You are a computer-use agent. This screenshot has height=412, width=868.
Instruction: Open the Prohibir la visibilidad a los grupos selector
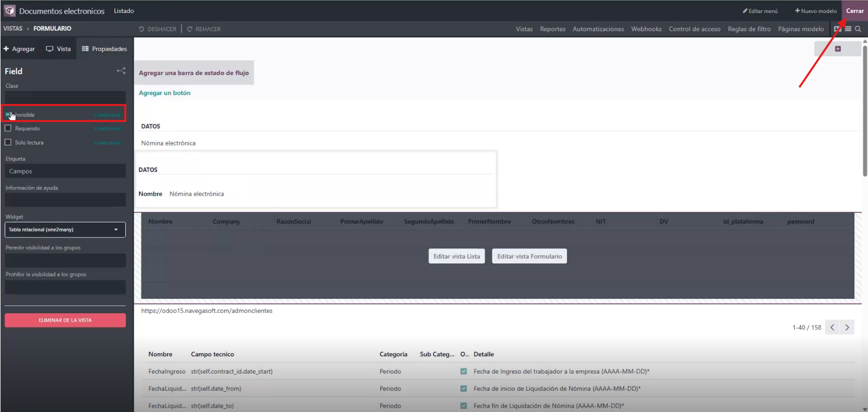coord(65,287)
